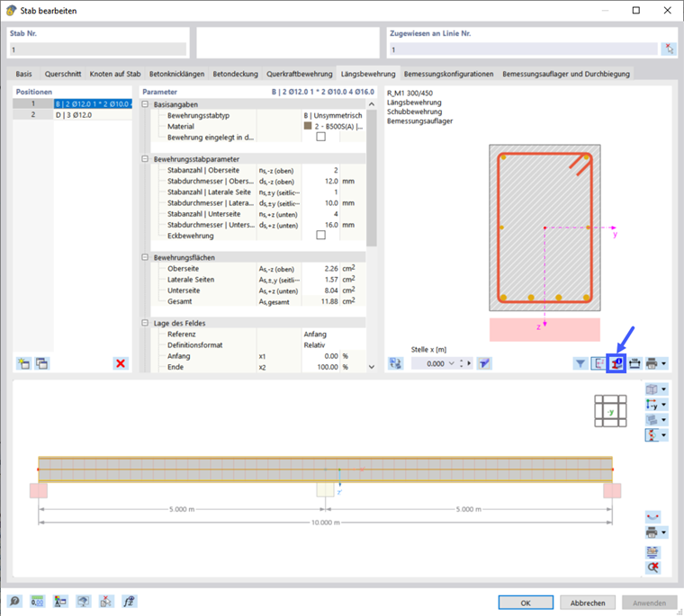Click the Abbrechen button
The image size is (684, 616).
point(588,603)
